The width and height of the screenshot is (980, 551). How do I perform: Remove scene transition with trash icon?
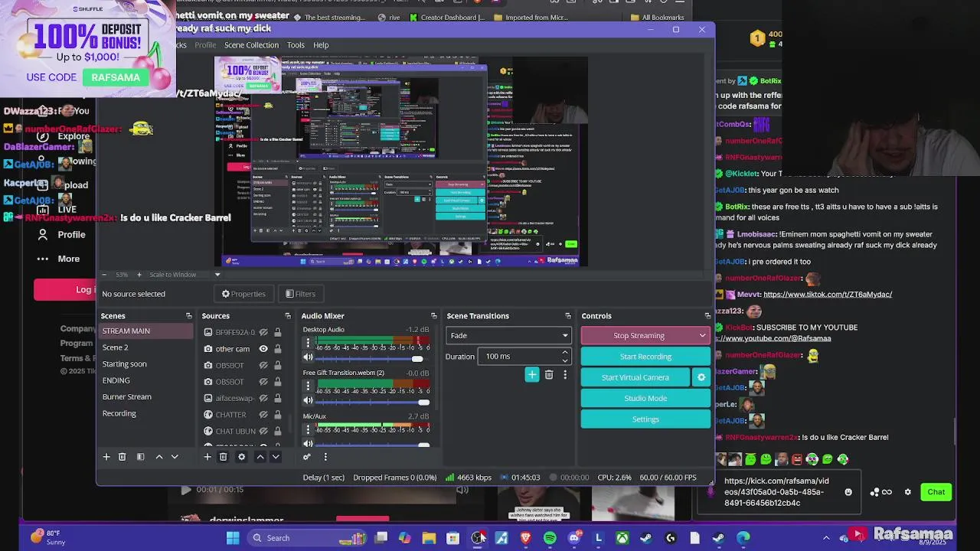tap(549, 374)
